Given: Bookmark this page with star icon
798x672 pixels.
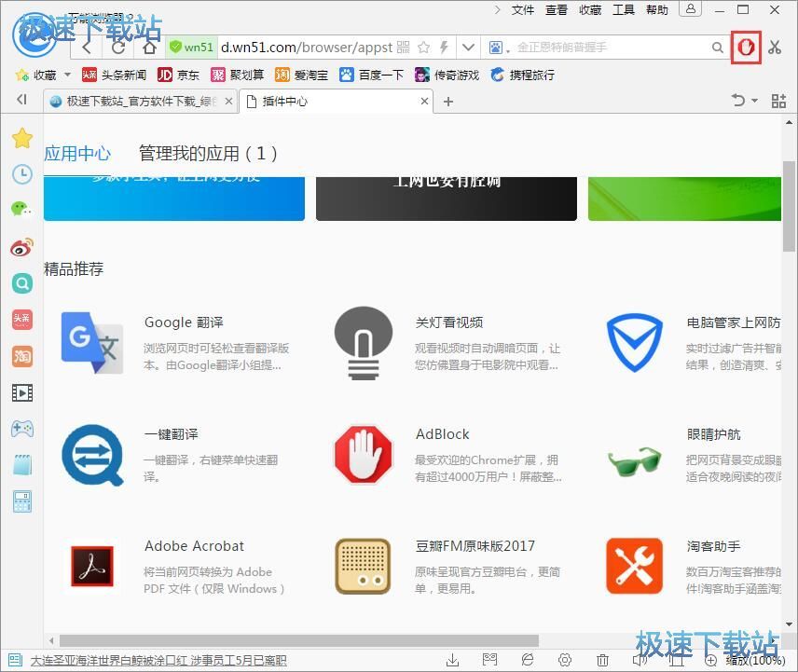Looking at the screenshot, I should [x=423, y=48].
